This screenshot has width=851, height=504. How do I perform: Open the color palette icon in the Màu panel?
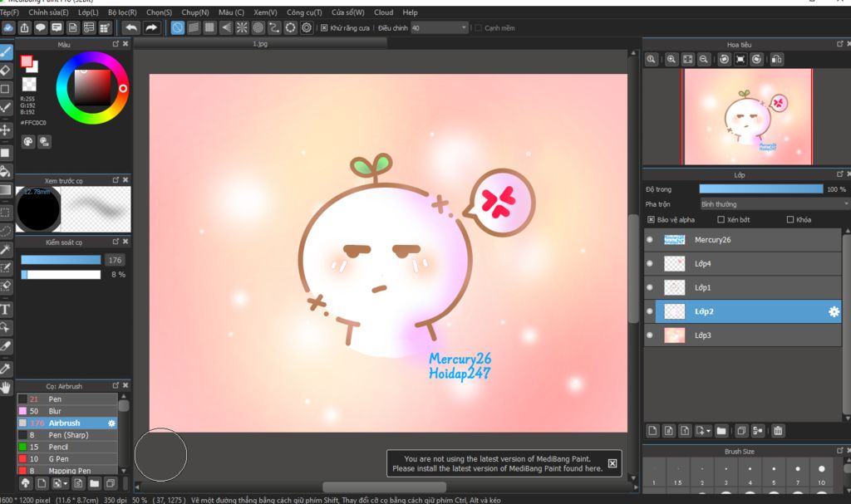[27, 142]
